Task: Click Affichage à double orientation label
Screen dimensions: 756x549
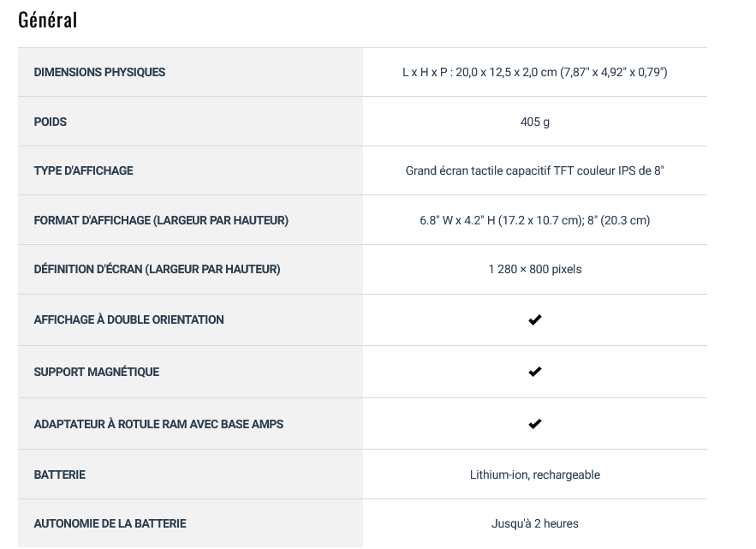Action: pos(128,319)
